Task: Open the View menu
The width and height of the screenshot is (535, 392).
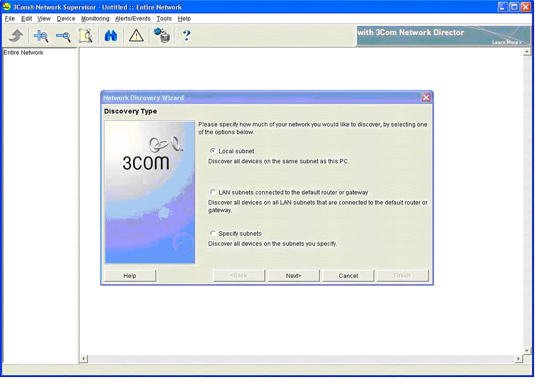Action: pos(43,18)
